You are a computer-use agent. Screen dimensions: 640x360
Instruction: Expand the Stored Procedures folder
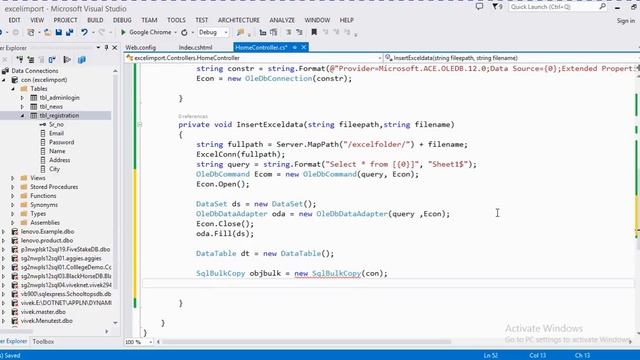(x=13, y=187)
